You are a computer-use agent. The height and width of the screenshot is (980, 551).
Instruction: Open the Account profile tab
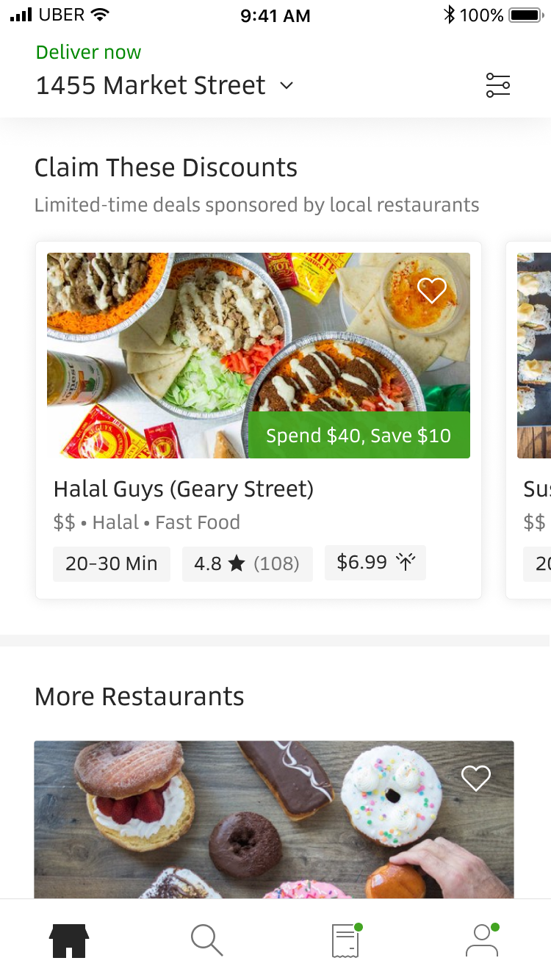pyautogui.click(x=483, y=940)
